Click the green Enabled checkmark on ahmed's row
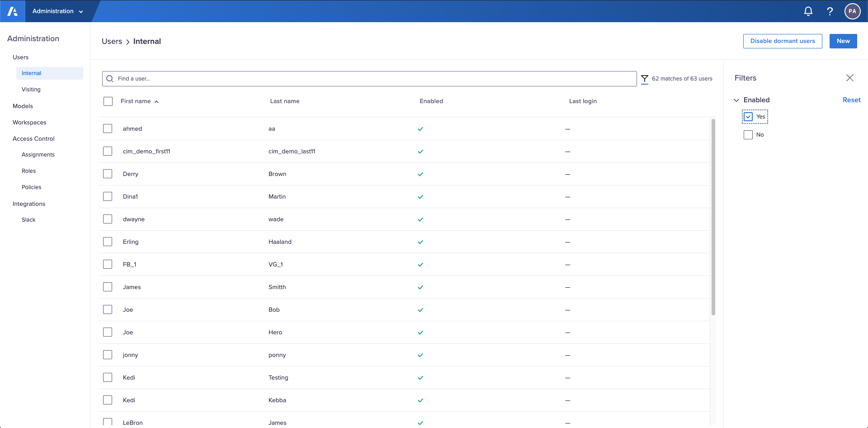This screenshot has width=868, height=428. (420, 129)
